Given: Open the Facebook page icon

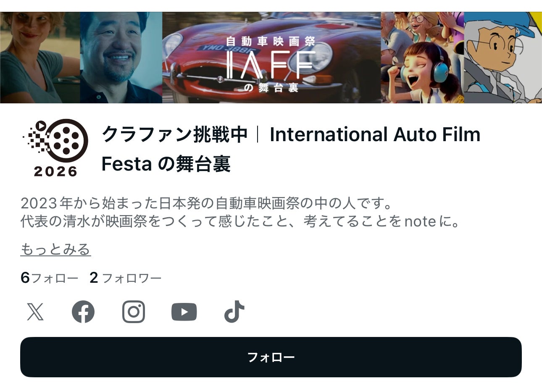Looking at the screenshot, I should (83, 312).
